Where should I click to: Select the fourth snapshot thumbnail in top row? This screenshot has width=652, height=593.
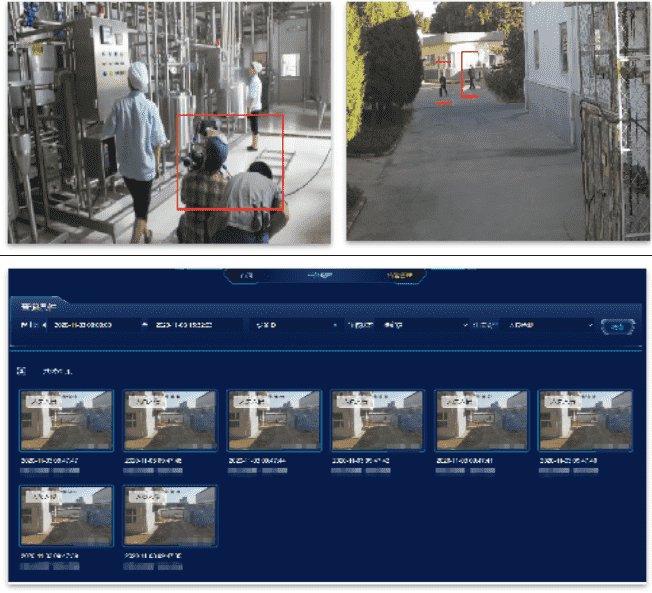378,420
